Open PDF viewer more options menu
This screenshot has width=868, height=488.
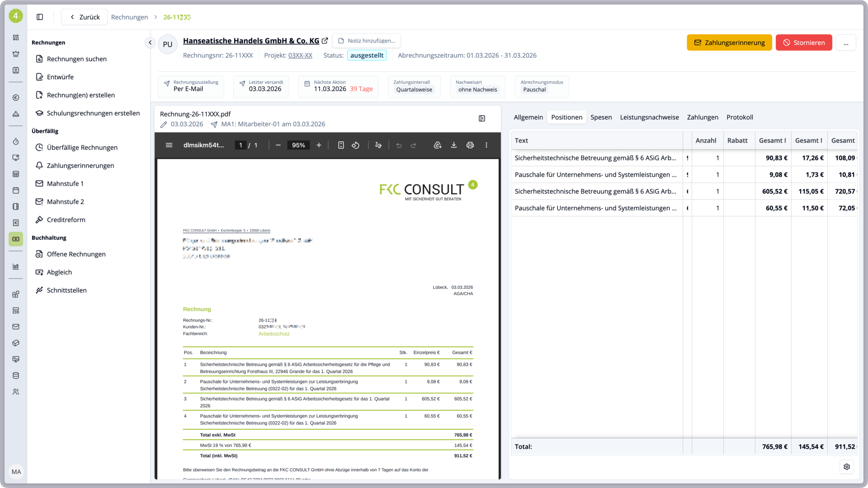tap(486, 145)
